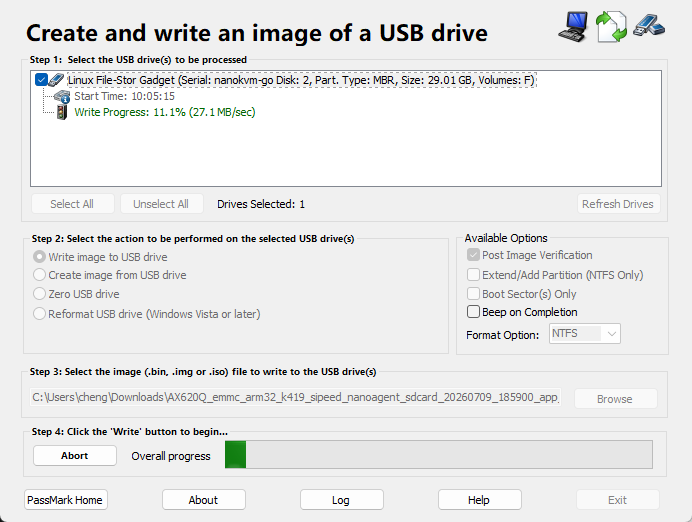Open Help documentation
692x522 pixels.
point(480,500)
